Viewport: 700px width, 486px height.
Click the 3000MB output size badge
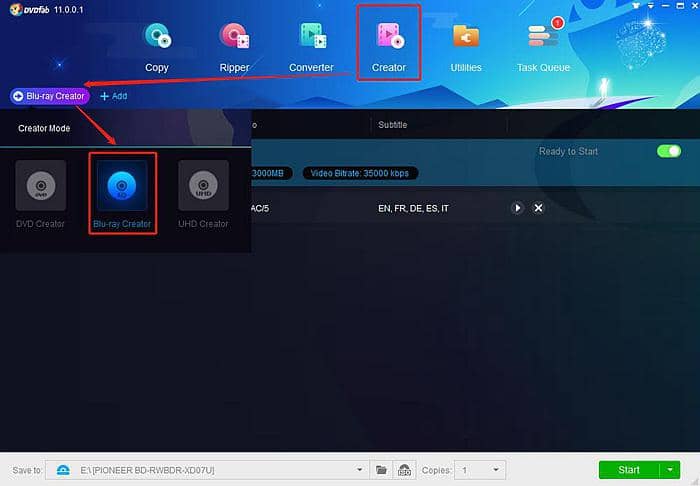click(x=270, y=173)
